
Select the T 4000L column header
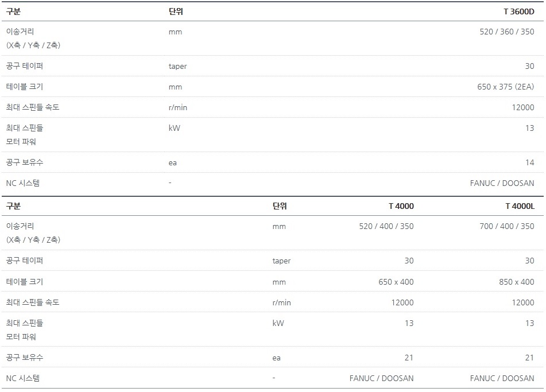point(520,206)
